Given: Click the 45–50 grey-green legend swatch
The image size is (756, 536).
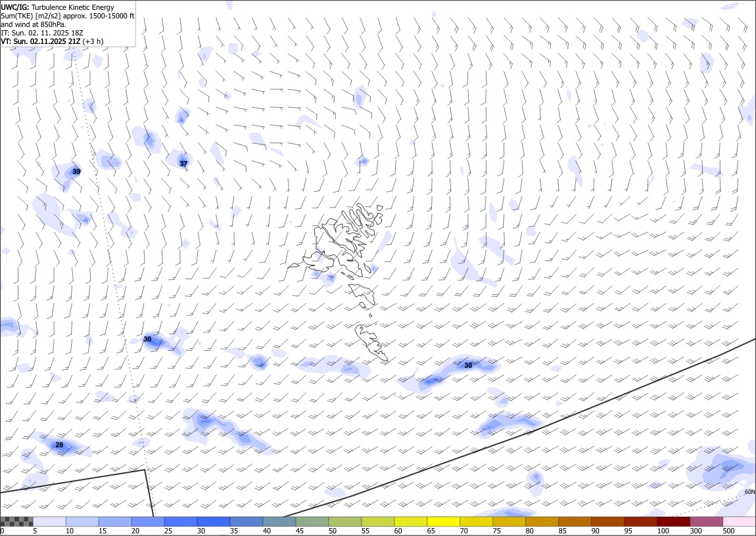Looking at the screenshot, I should (x=312, y=522).
